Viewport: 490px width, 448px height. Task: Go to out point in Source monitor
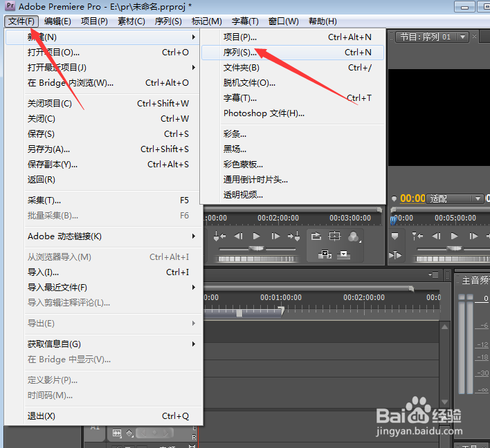click(x=293, y=236)
